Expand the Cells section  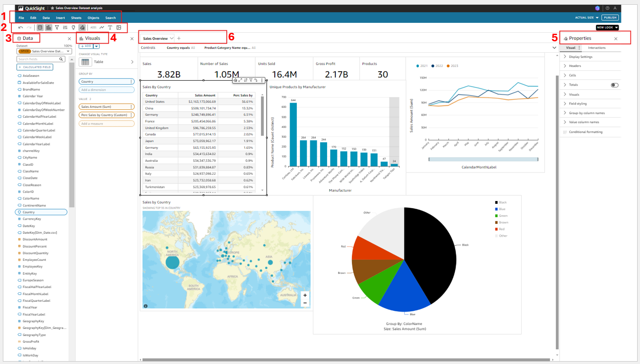pos(590,76)
